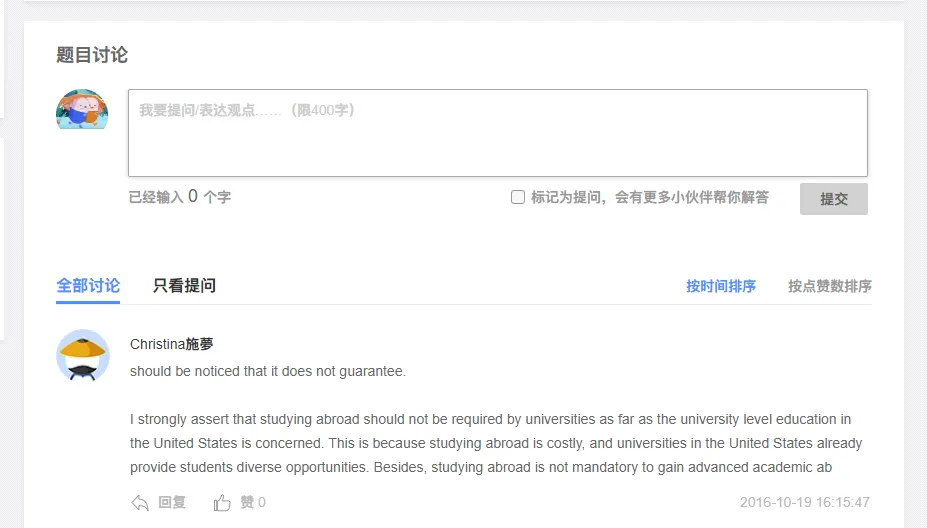This screenshot has height=528, width=927.
Task: Click the 回复 text label
Action: (172, 503)
